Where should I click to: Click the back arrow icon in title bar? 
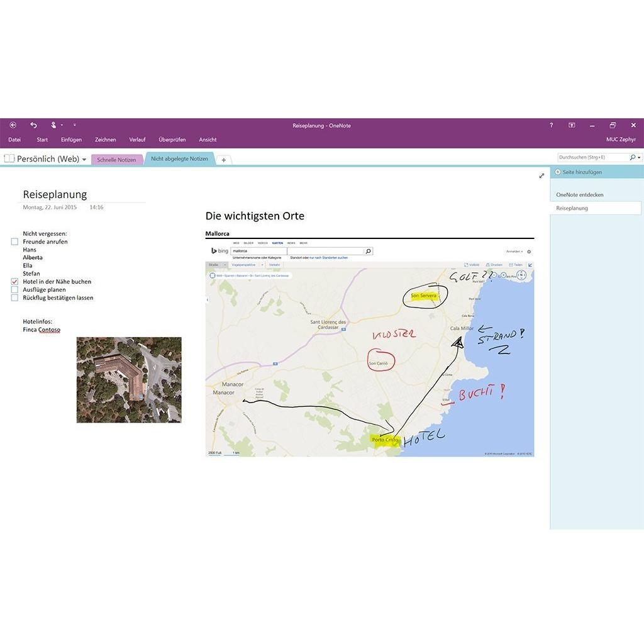coord(13,125)
